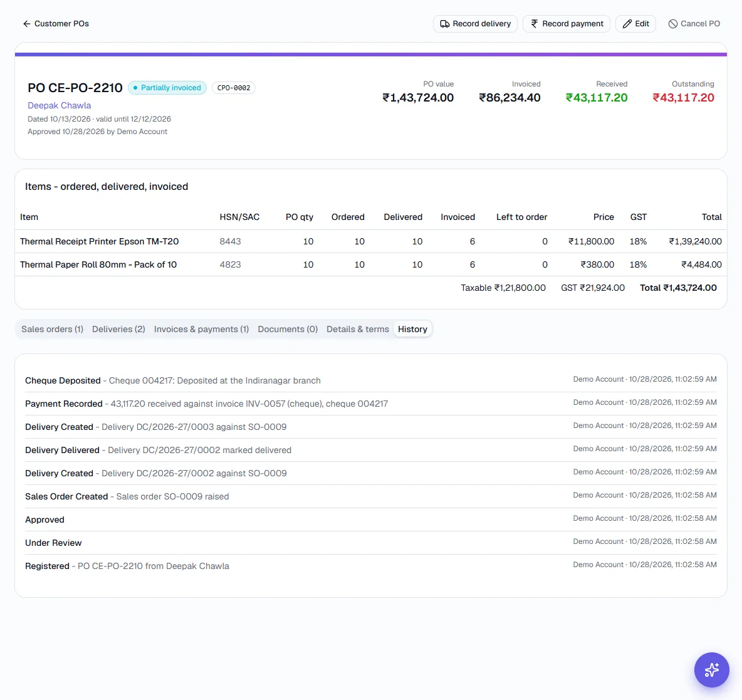The height and width of the screenshot is (700, 742).
Task: Click the green Received ₹43,117.20 amount
Action: pos(596,98)
